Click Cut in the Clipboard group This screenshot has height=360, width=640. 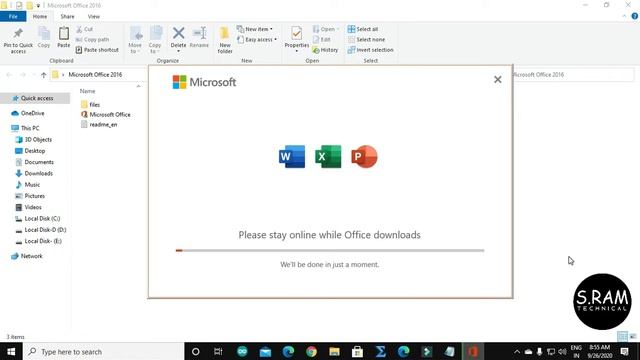84,29
